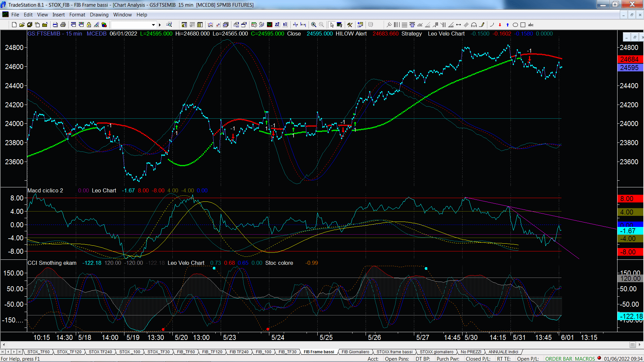Select the abc text drawing tool
The height and width of the screenshot is (362, 644).
(531, 25)
